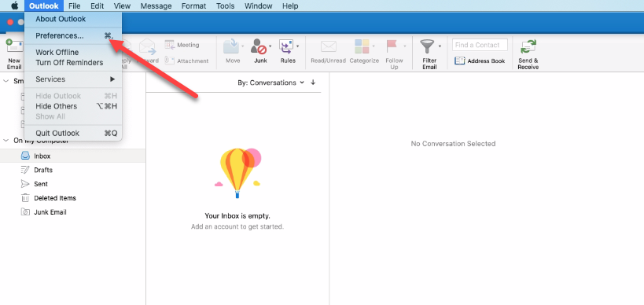644x305 pixels.
Task: Open the Message menu
Action: coord(156,6)
